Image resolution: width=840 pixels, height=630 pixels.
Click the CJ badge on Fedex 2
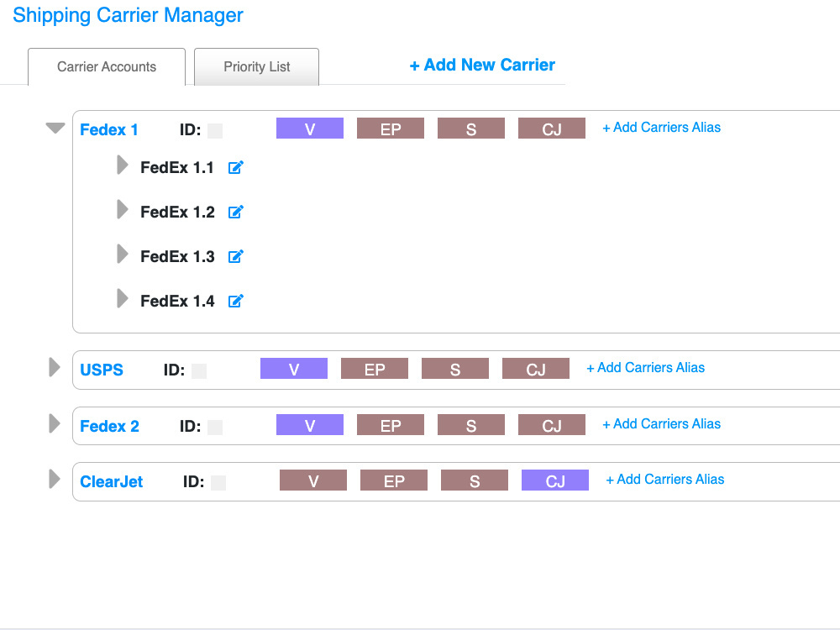[x=552, y=424]
